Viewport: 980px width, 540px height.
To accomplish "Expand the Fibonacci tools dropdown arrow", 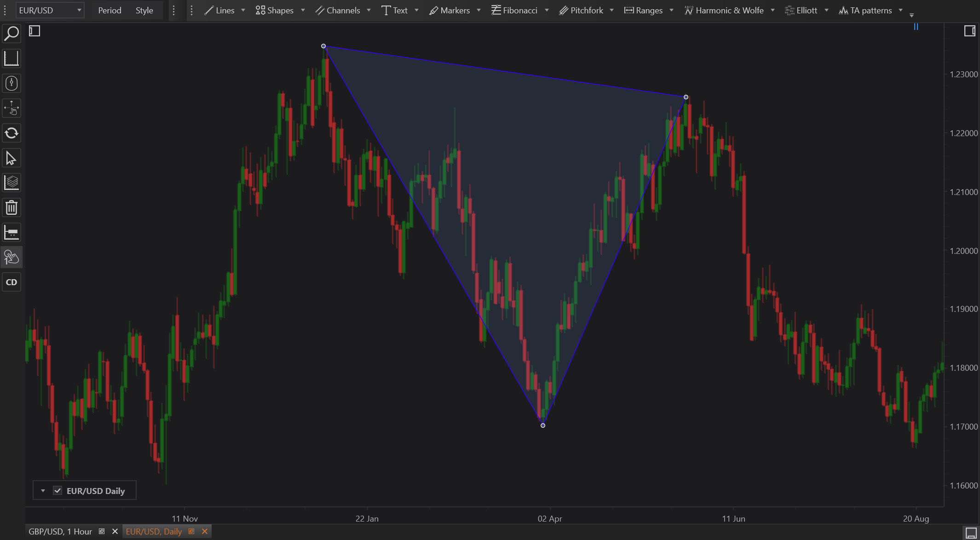I will (x=547, y=10).
